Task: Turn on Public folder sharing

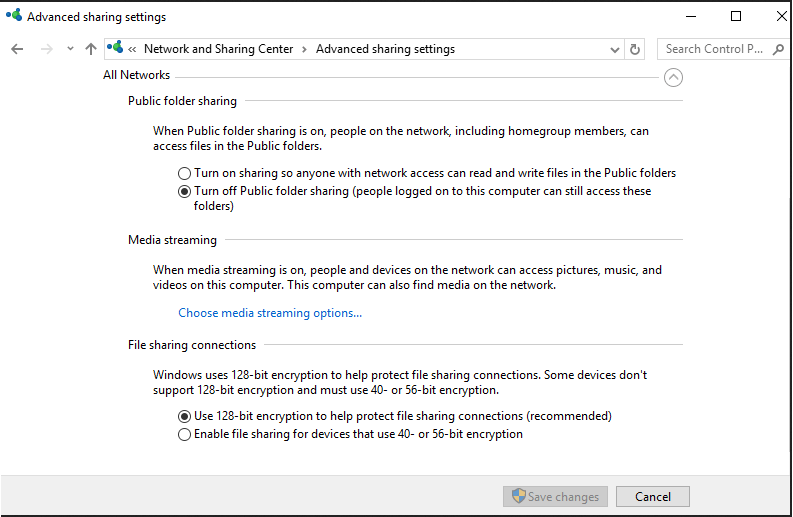Action: click(427, 173)
